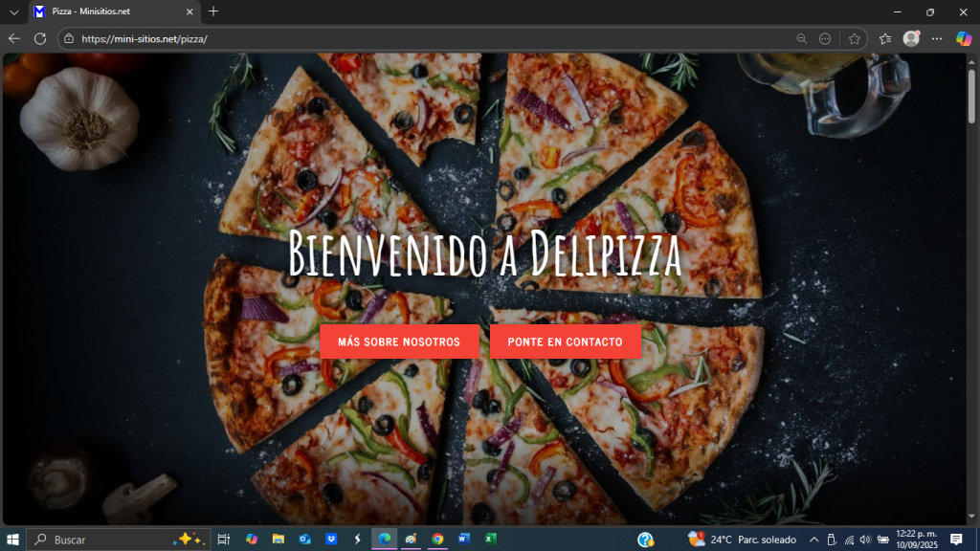The image size is (980, 551).
Task: Open the Copilot icon in Edge toolbar
Action: point(964,38)
